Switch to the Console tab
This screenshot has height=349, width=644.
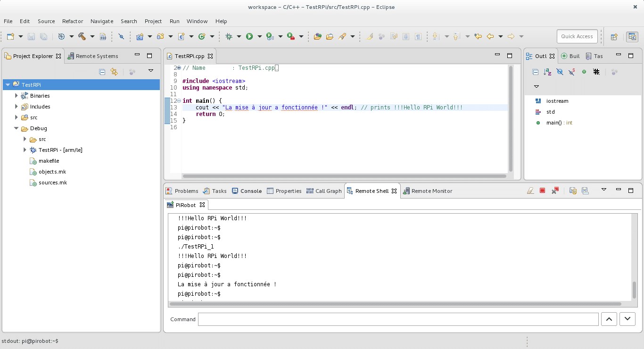[x=247, y=191]
